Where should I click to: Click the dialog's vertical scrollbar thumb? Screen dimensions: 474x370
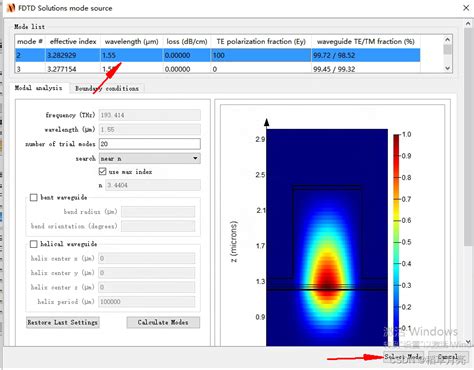coord(468,137)
